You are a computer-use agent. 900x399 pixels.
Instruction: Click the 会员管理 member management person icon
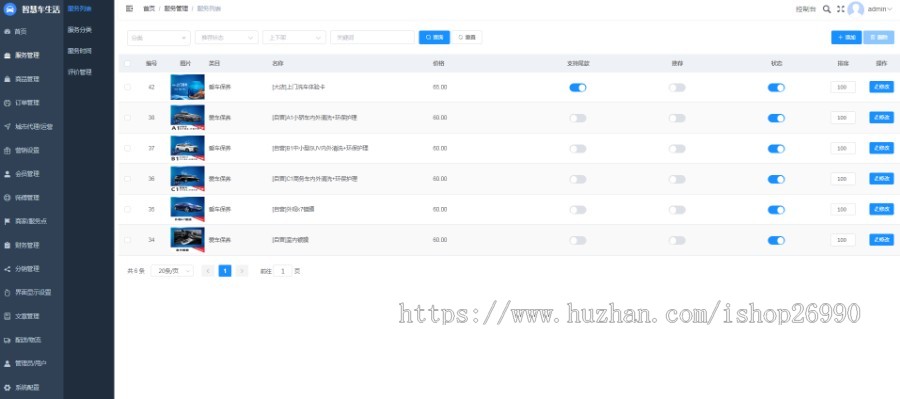click(7, 174)
